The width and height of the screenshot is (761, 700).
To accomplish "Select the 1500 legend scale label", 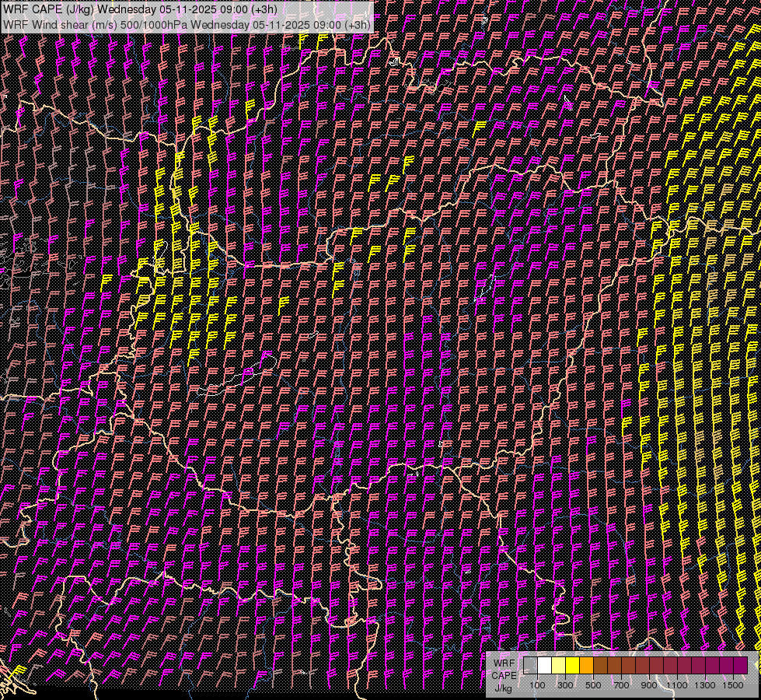I will [x=733, y=685].
